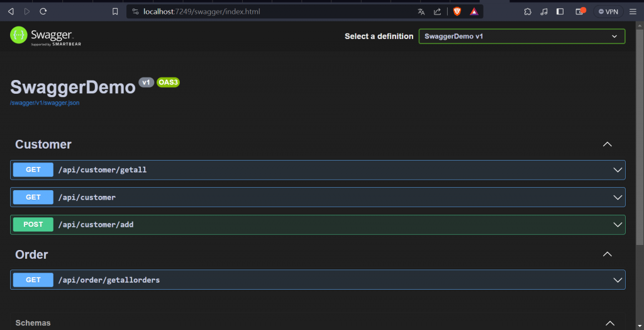The width and height of the screenshot is (644, 330).
Task: Open site settings icon in address bar
Action: click(x=136, y=11)
